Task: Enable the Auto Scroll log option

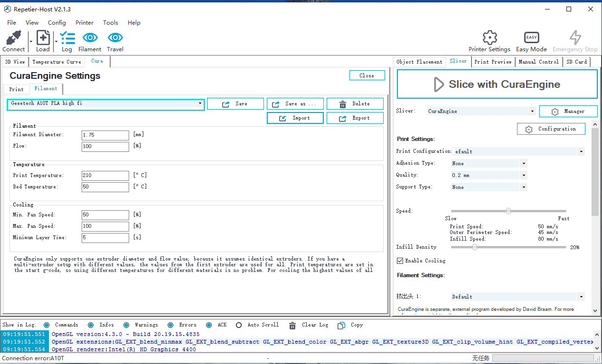Action: tap(239, 325)
